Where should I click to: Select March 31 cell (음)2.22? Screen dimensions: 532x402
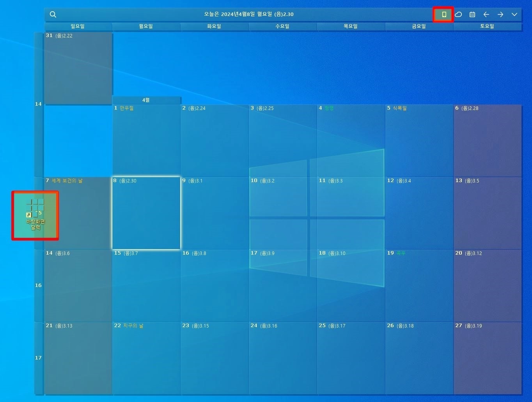(x=78, y=68)
